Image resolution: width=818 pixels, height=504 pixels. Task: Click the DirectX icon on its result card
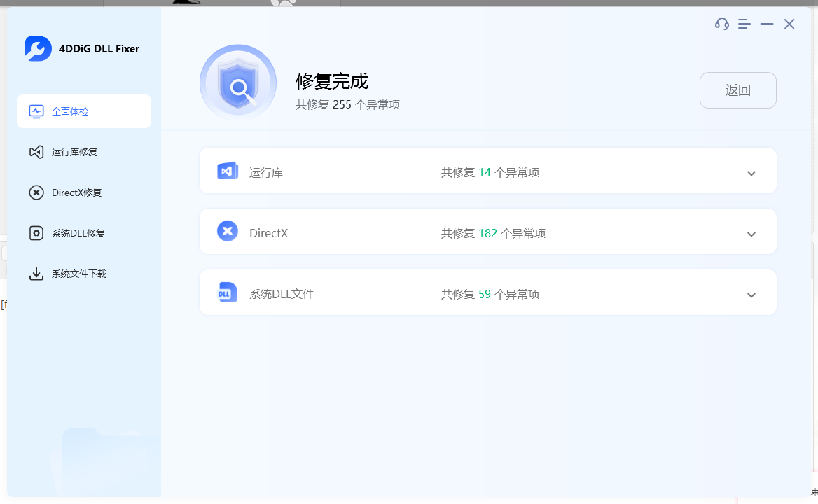[x=227, y=231]
